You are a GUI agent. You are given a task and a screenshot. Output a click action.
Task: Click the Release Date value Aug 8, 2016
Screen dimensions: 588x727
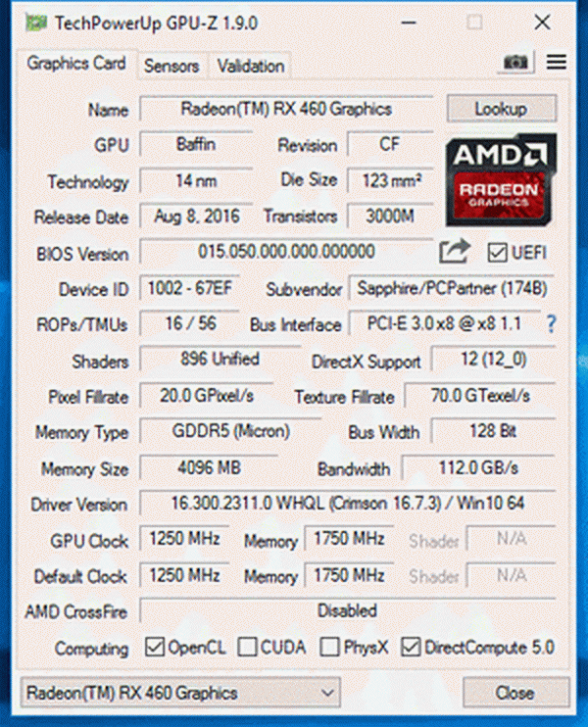(196, 217)
